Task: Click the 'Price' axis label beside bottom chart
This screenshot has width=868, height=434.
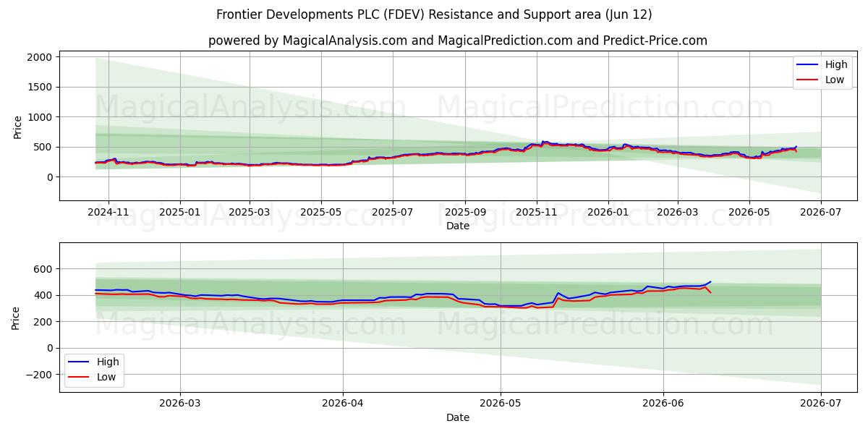Action: [x=16, y=318]
